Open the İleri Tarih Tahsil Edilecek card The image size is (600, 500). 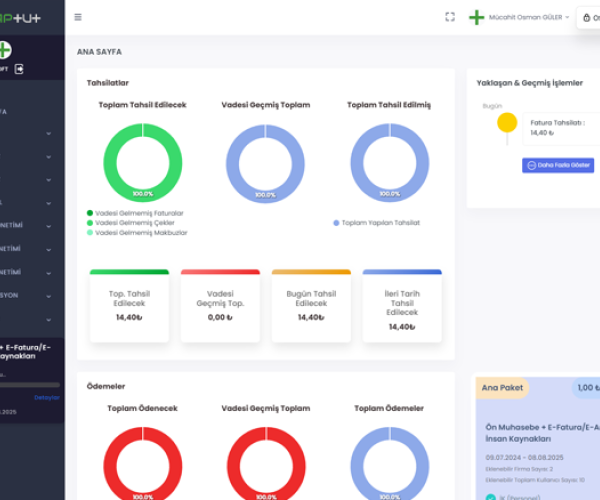[402, 306]
